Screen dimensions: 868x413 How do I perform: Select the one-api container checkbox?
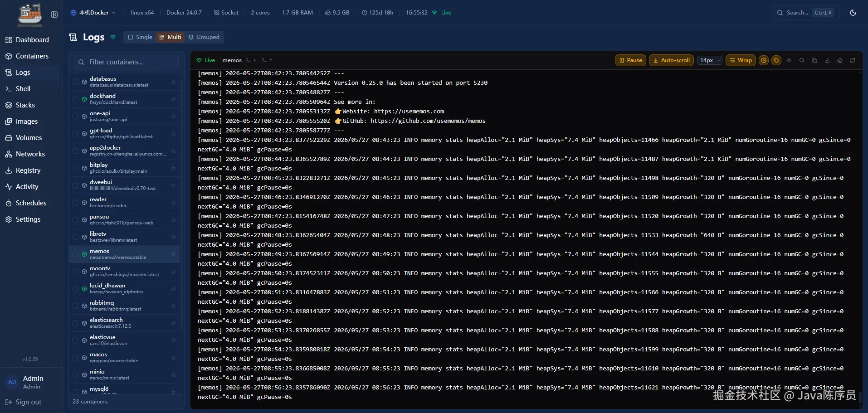[x=75, y=117]
